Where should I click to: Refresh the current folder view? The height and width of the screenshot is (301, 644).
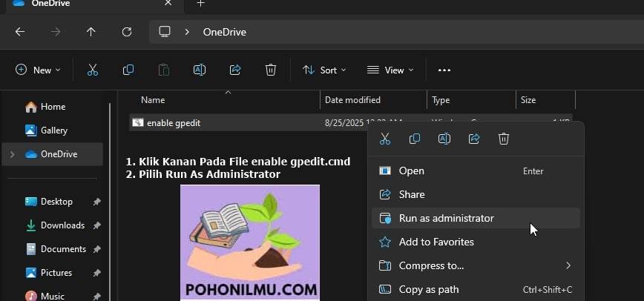click(127, 32)
